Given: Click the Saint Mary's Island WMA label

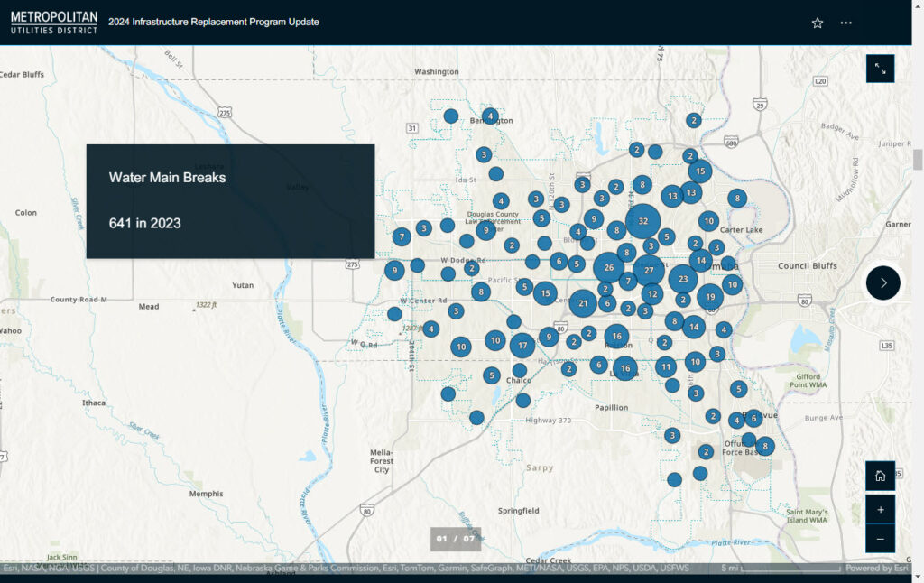Looking at the screenshot, I should click(807, 516).
